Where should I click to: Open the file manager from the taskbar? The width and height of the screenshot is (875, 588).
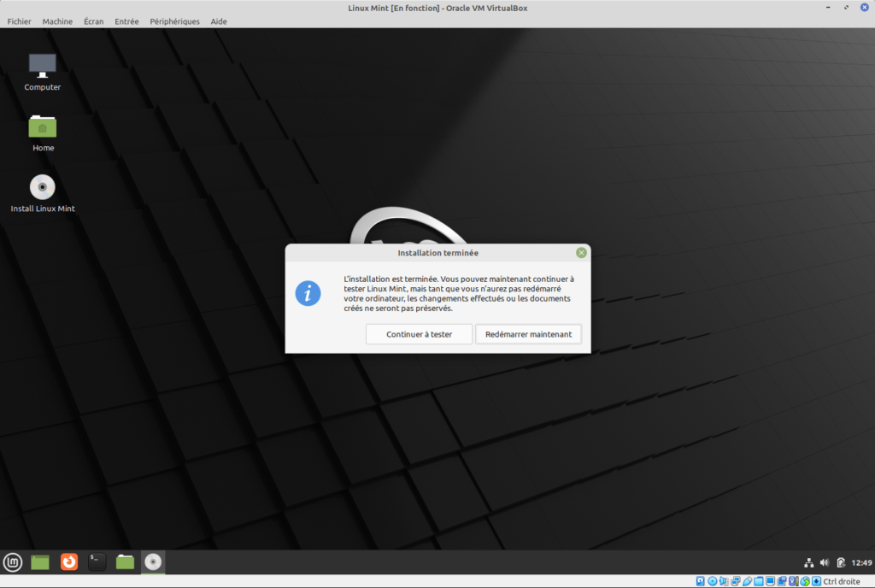click(x=124, y=562)
